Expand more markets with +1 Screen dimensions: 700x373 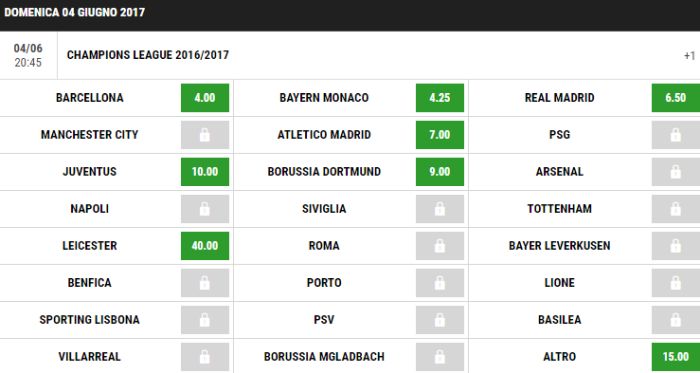tap(689, 56)
